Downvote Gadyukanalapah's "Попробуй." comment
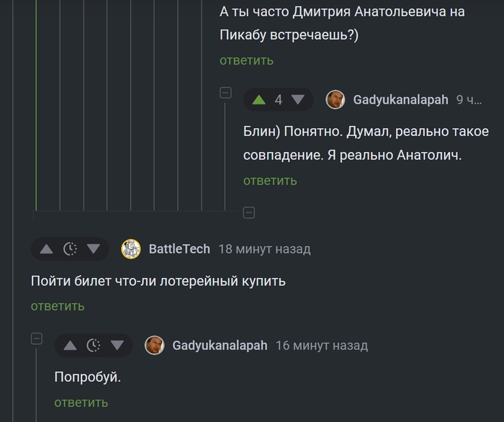Viewport: 504px width, 422px height. pos(117,346)
